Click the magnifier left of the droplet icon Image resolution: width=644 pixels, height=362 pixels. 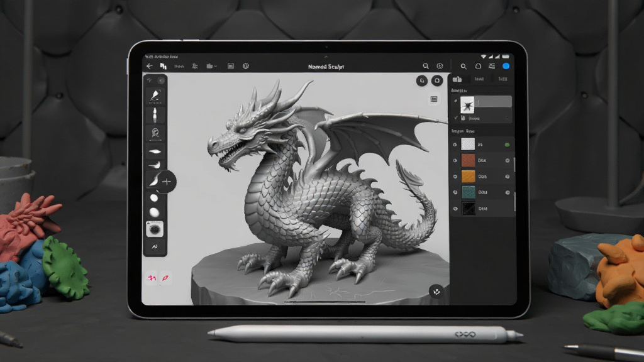[x=464, y=66]
